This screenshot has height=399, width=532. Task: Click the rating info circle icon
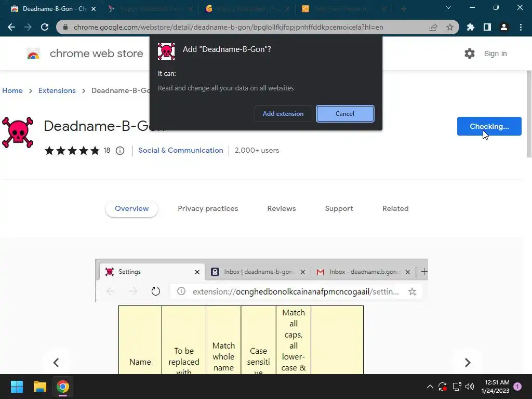(120, 151)
